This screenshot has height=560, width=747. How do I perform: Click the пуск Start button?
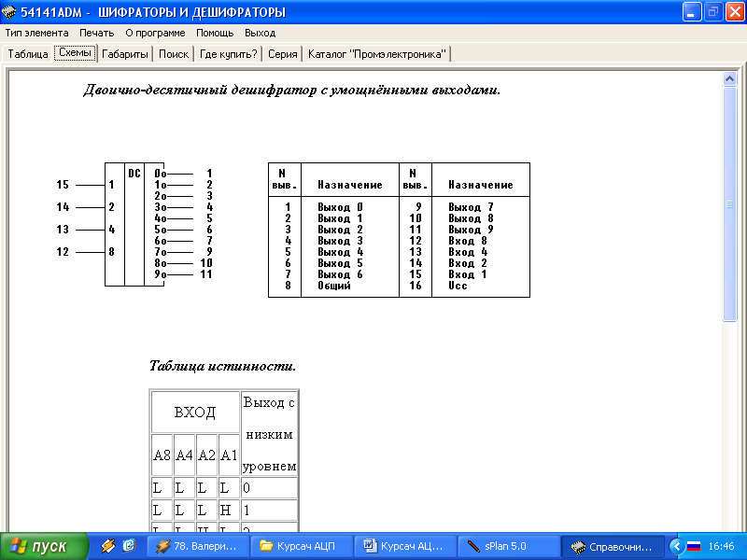click(x=44, y=546)
